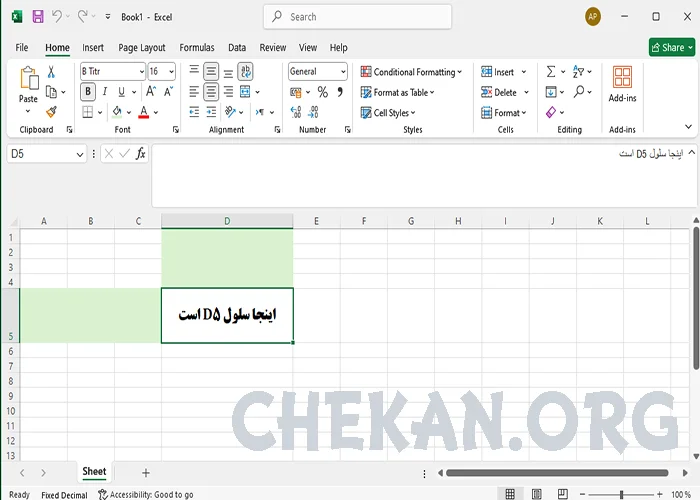Open the Name Box dropdown arrow
The image size is (700, 500).
tap(79, 154)
